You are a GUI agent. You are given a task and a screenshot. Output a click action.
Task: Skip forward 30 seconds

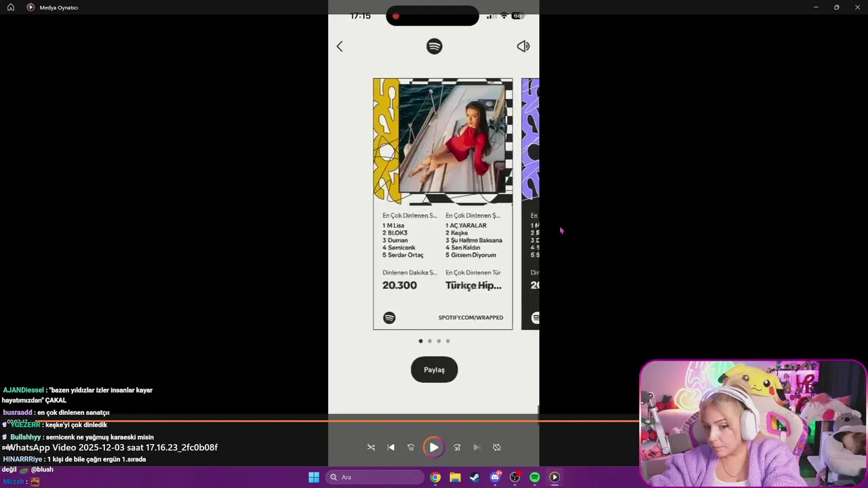tap(457, 447)
